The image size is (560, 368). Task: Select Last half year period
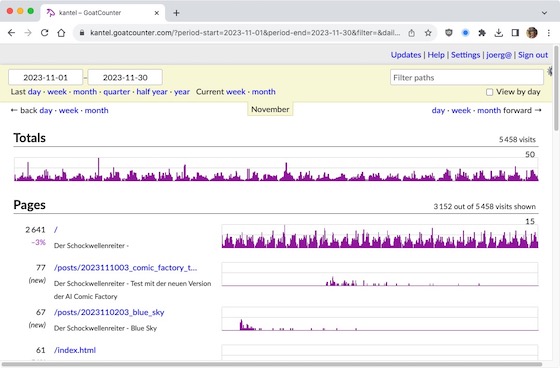point(152,92)
